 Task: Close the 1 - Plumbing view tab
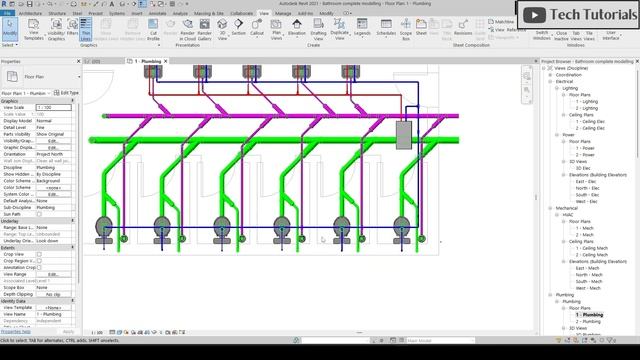(165, 61)
